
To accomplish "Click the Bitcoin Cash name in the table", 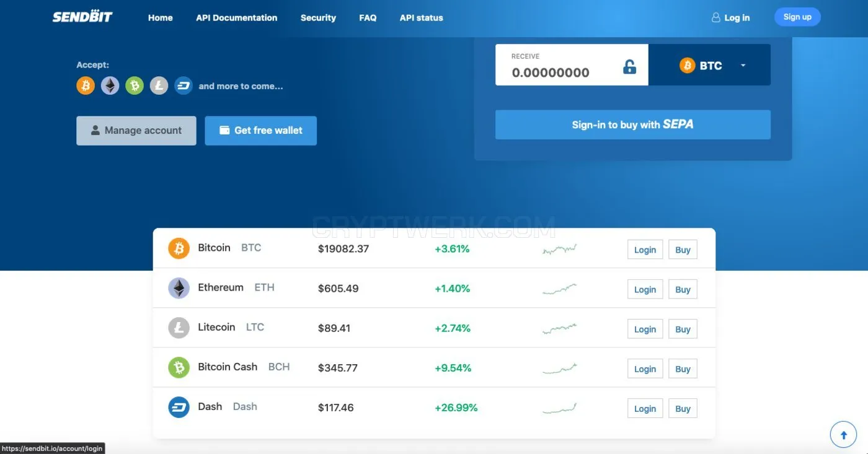I will point(228,367).
